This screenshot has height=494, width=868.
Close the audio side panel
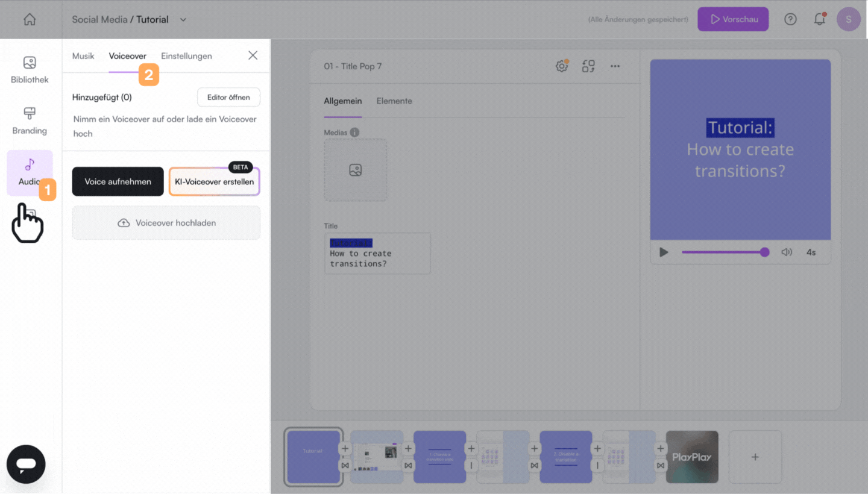253,55
